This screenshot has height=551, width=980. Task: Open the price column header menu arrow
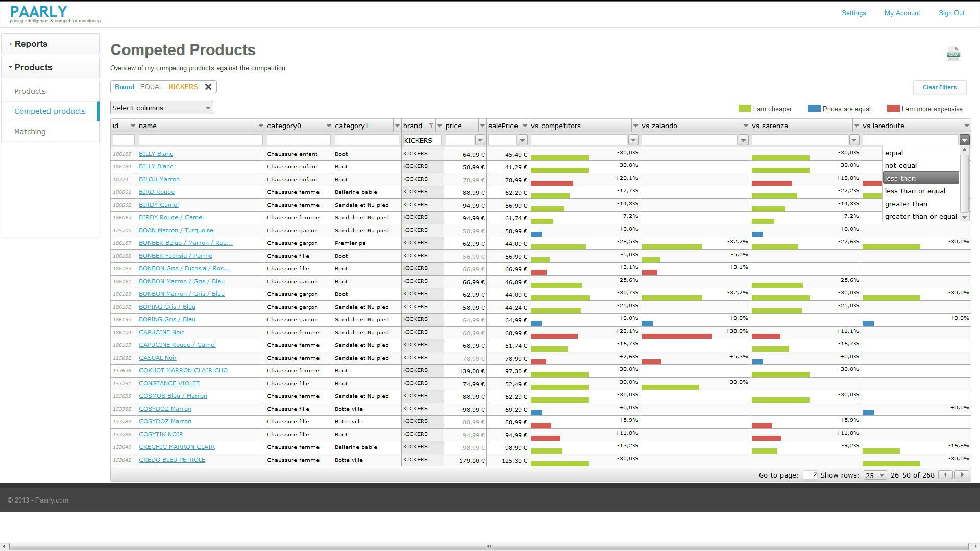click(482, 126)
